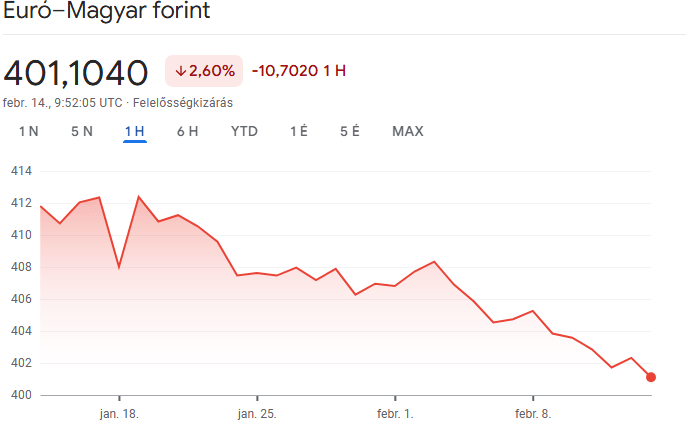686x438 pixels.
Task: Select the 1 H monthly range tab
Action: (135, 131)
